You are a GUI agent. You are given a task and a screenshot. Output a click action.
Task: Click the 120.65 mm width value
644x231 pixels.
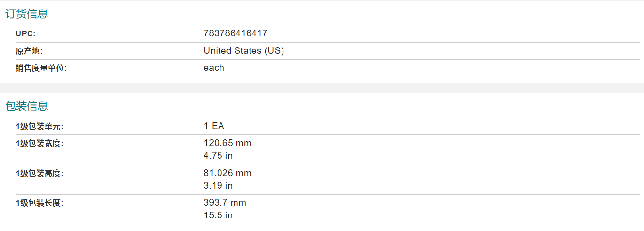[x=228, y=143]
